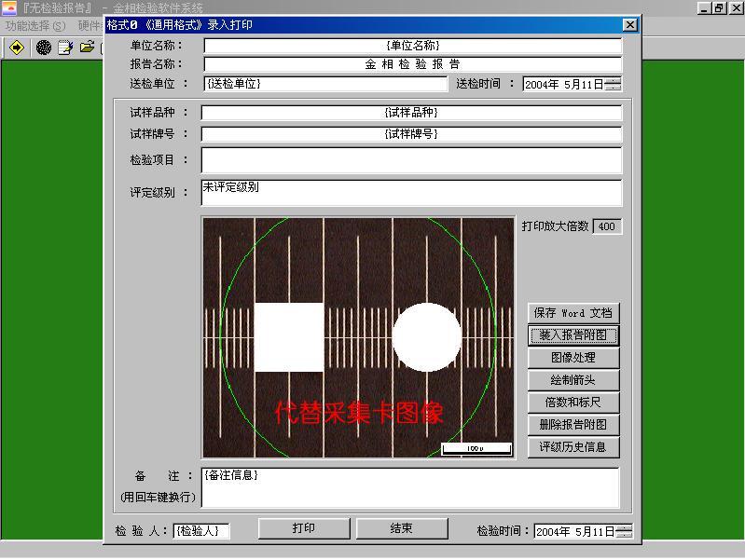Click the 检验时间 date spinner
Image resolution: width=745 pixels, height=560 pixels.
coord(624,531)
